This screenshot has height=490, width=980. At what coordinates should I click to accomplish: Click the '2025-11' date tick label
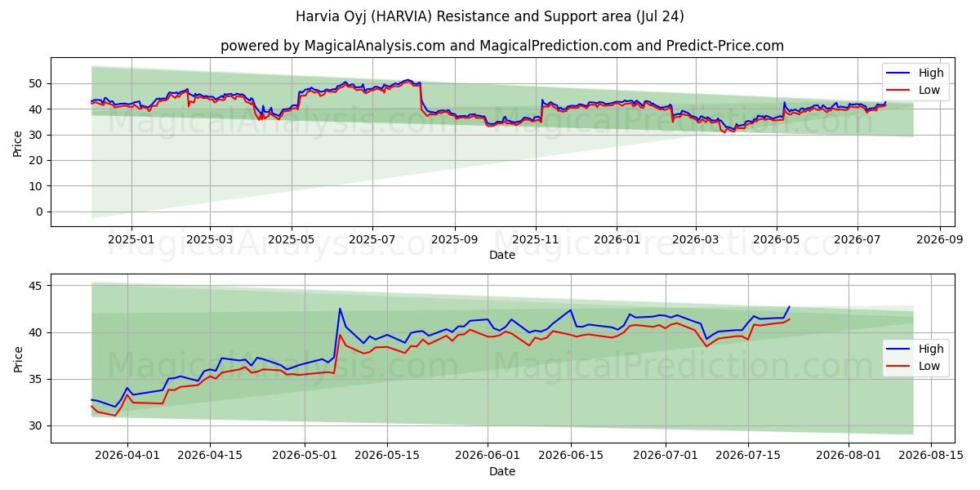536,239
